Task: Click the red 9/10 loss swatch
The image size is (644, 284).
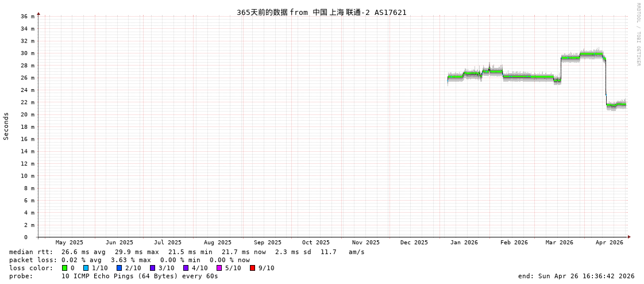Action: [x=252, y=268]
